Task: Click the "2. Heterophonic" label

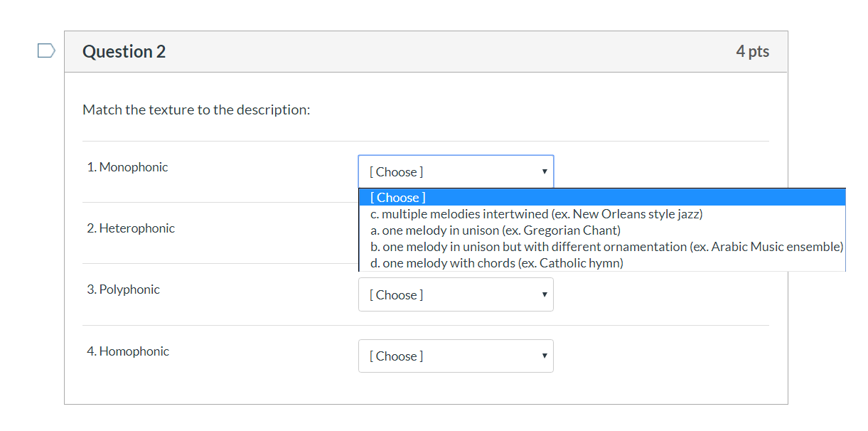Action: click(x=131, y=228)
